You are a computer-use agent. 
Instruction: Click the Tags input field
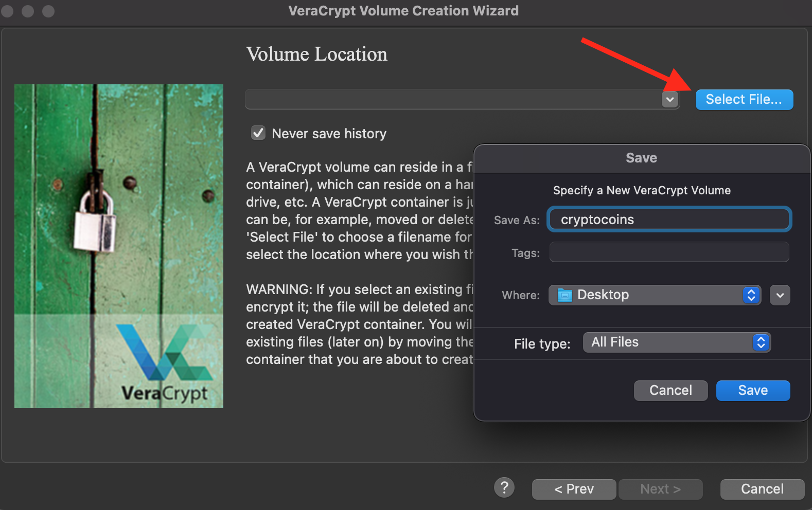pyautogui.click(x=669, y=252)
